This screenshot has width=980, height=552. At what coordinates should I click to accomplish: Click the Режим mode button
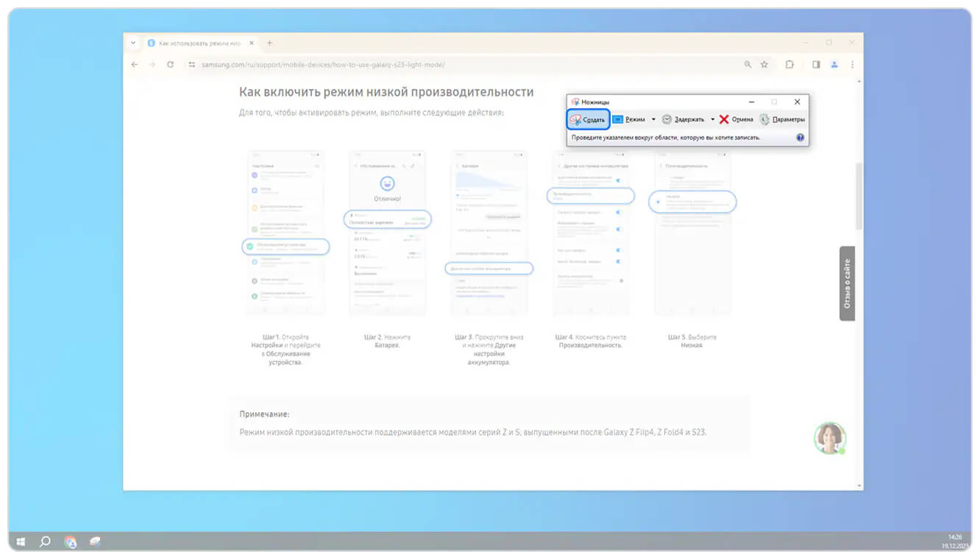click(x=629, y=119)
